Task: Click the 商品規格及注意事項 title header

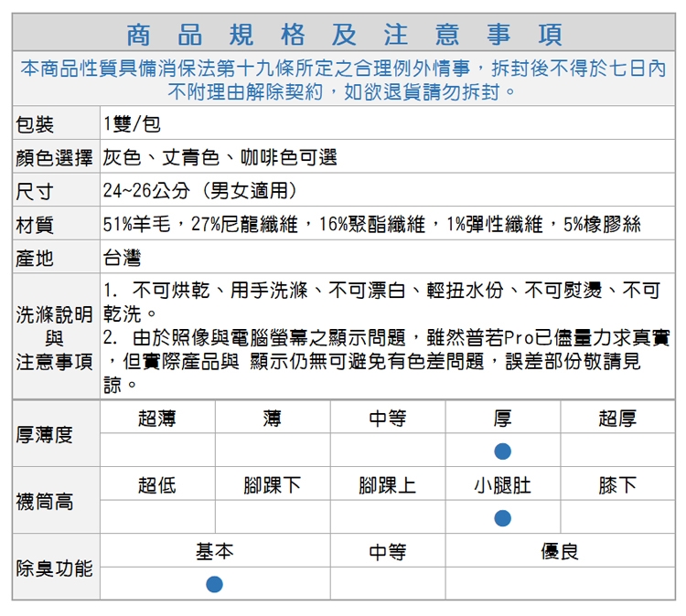Action: pos(343,35)
